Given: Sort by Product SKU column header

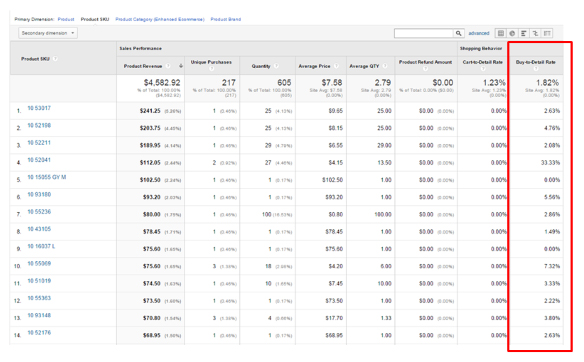Looking at the screenshot, I should (x=35, y=59).
